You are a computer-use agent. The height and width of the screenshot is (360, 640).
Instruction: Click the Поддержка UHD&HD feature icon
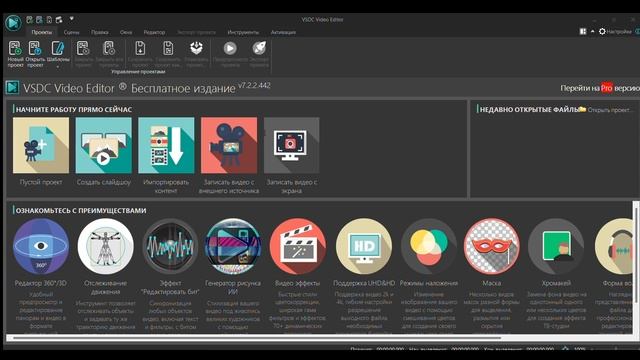[x=364, y=246]
